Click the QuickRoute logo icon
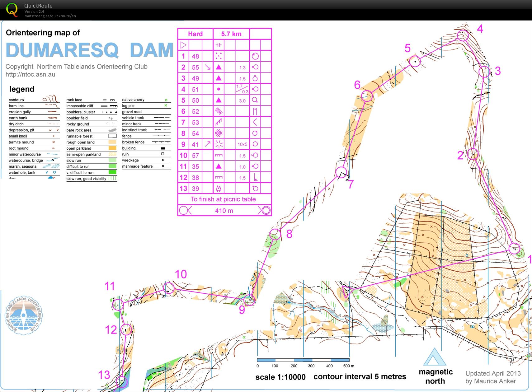This screenshot has height=392, width=532. [x=12, y=10]
